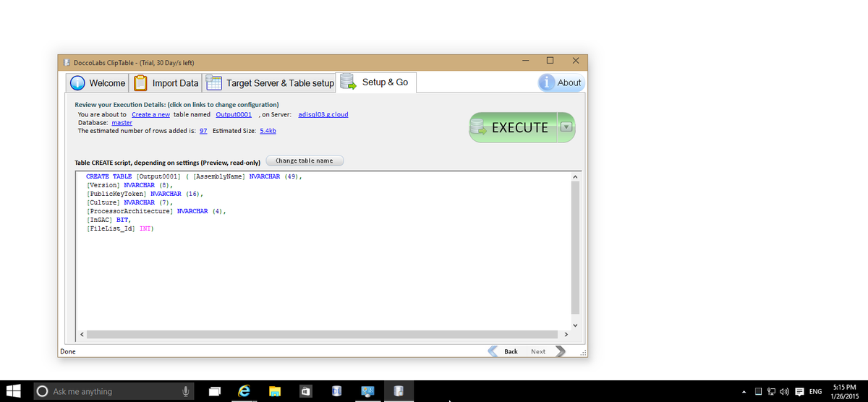Viewport: 868px width, 402px height.
Task: Click the '[Version] NVARCHAR (8)' script line
Action: coord(130,185)
